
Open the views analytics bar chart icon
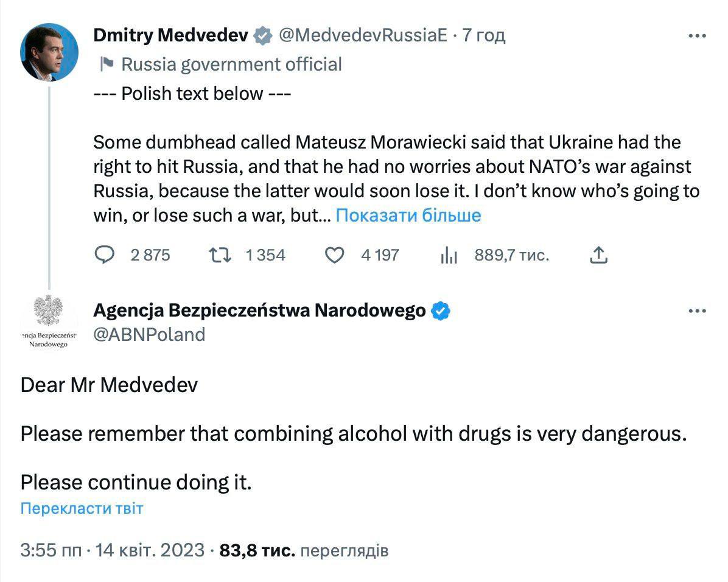449,255
